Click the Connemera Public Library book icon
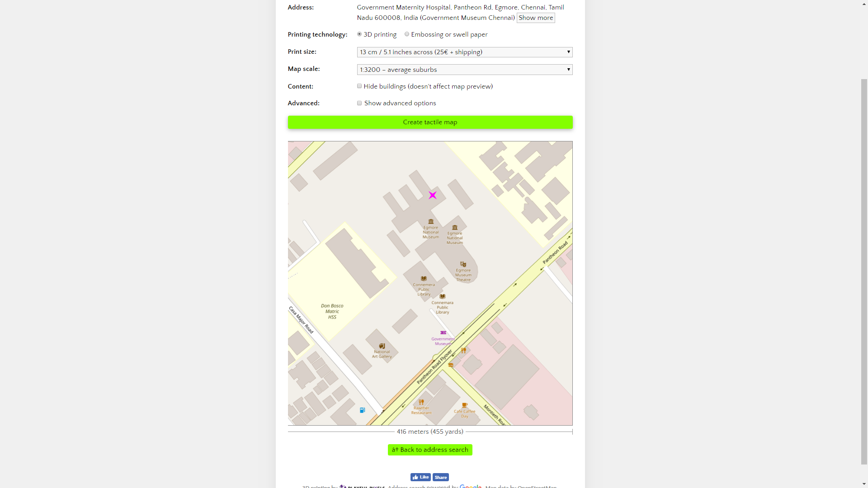The image size is (868, 488). tap(424, 279)
